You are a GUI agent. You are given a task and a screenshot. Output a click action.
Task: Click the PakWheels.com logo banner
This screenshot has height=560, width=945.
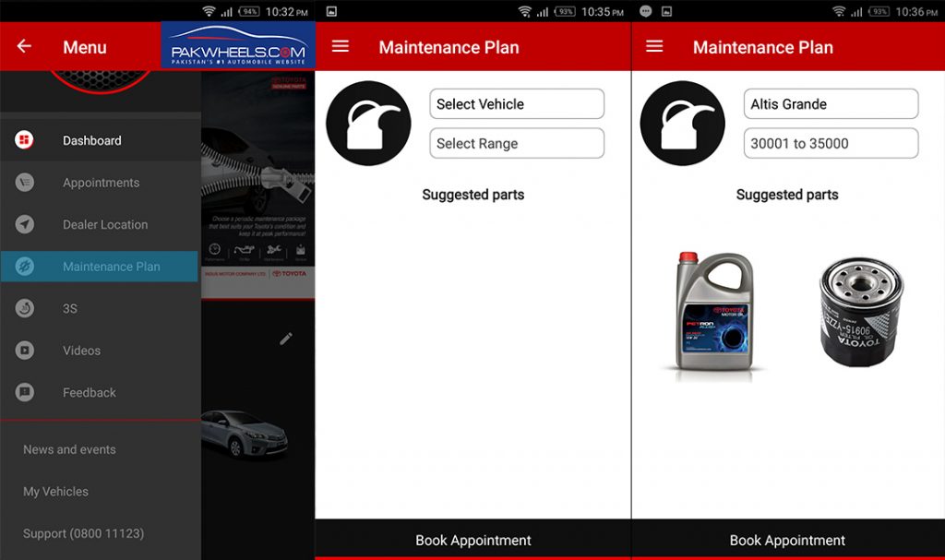[x=238, y=45]
